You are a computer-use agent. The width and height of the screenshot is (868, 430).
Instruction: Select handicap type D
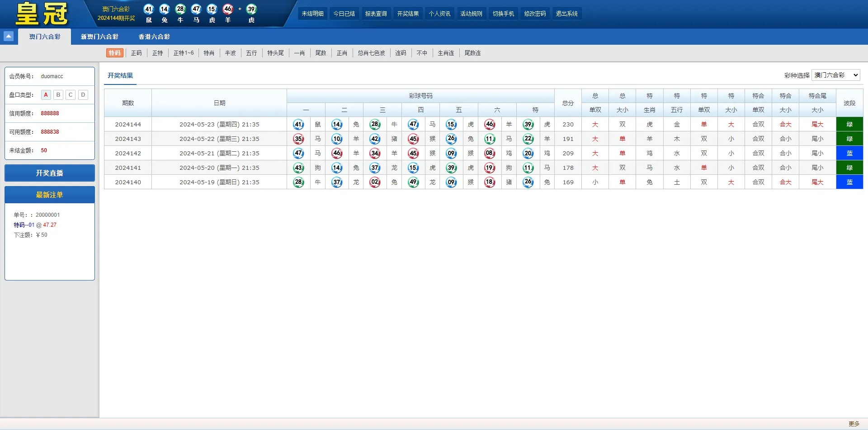pos(83,95)
